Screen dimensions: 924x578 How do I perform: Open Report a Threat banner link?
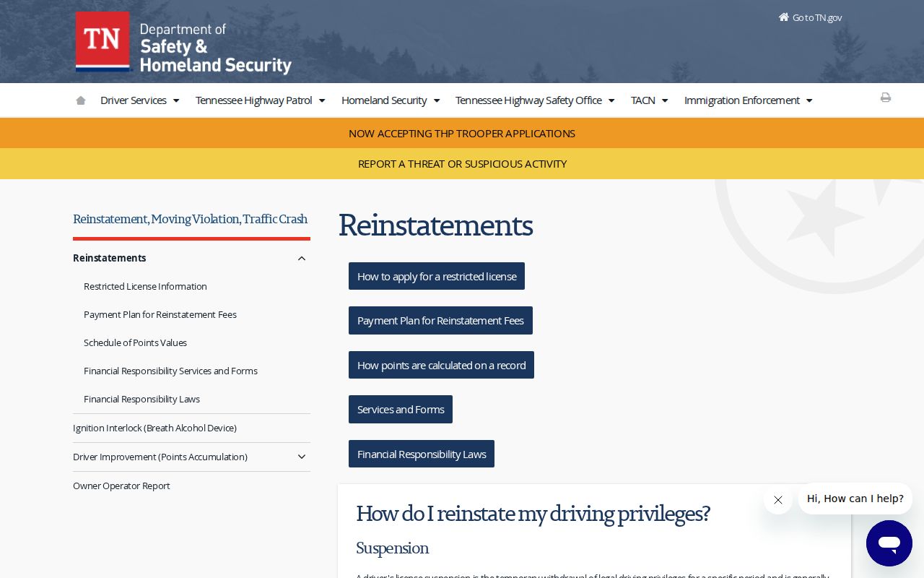pos(462,164)
